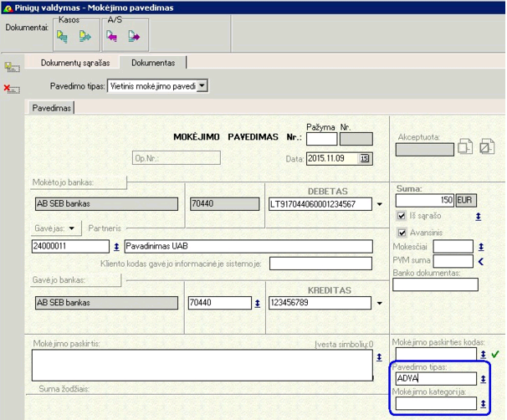Click the add new row icon in sidebar
507x420 pixels.
tap(13, 67)
